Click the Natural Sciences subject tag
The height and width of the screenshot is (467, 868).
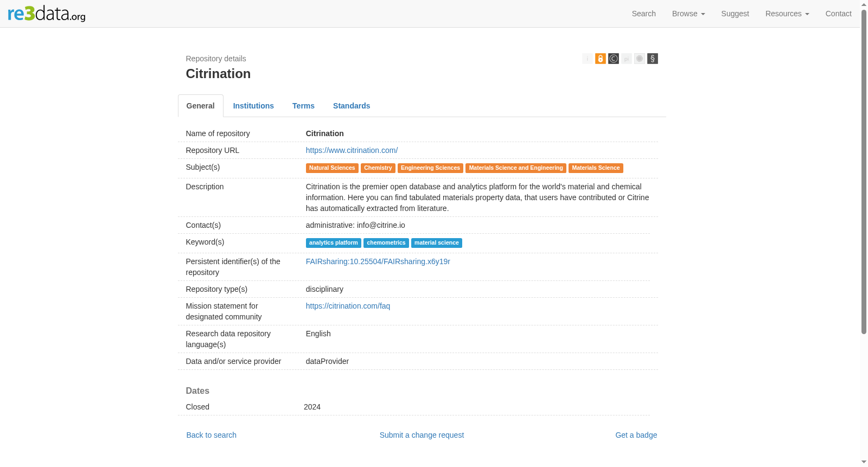click(x=332, y=168)
